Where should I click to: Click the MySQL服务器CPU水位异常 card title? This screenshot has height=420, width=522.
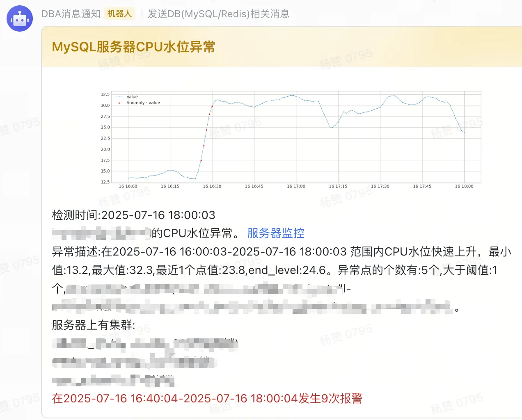133,47
